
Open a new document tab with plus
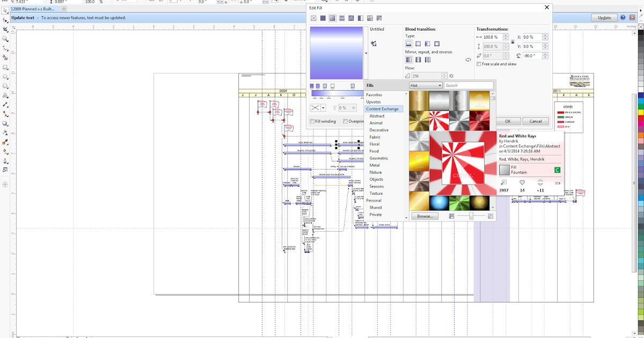pyautogui.click(x=64, y=9)
